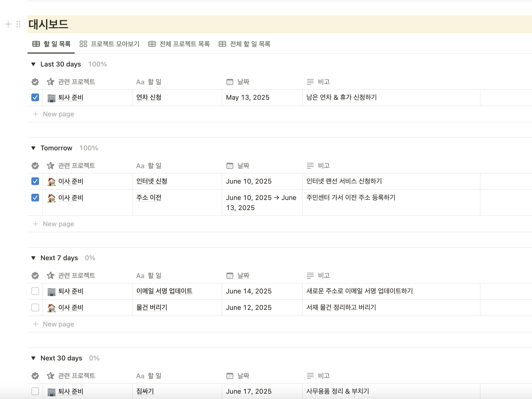Collapse the Tomorrow group triangle
The height and width of the screenshot is (399, 532).
click(x=33, y=148)
